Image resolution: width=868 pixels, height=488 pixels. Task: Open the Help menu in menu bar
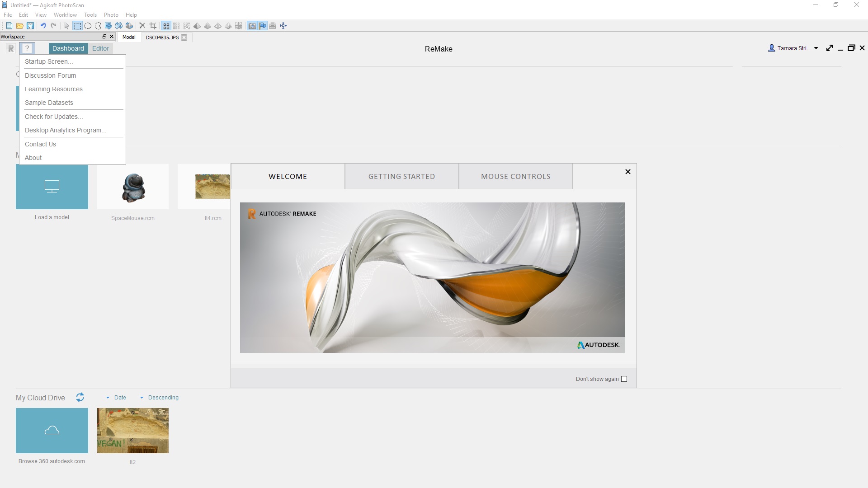coord(131,15)
